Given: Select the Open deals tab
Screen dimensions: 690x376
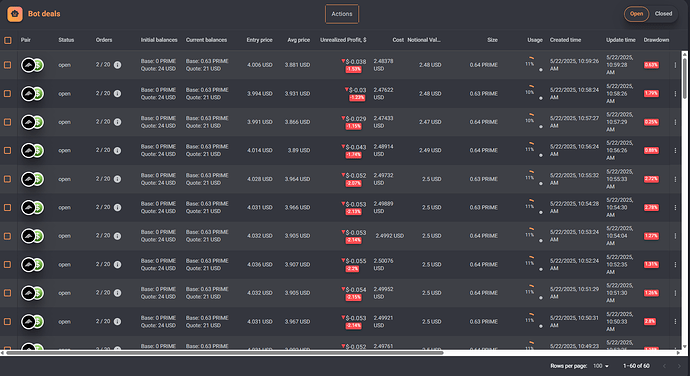Looking at the screenshot, I should (x=636, y=14).
